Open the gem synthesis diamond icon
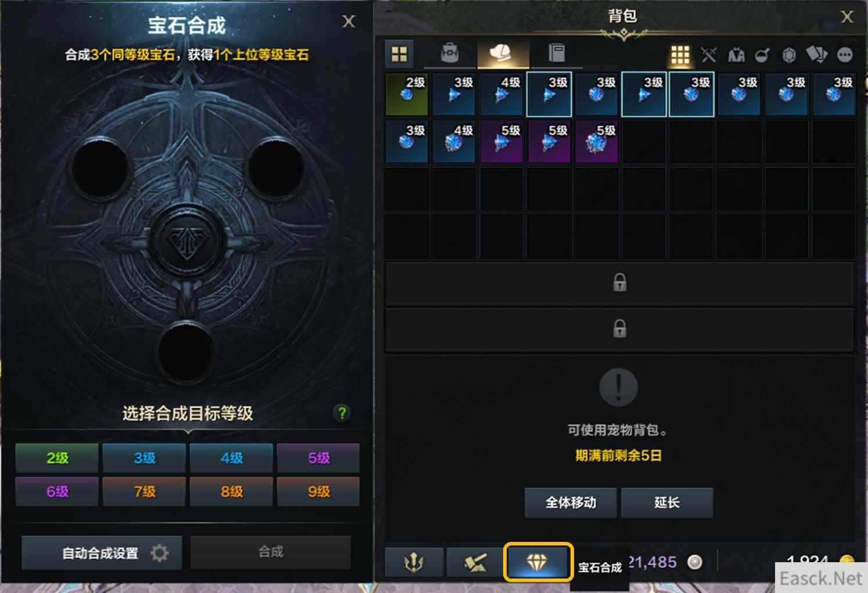 537,562
